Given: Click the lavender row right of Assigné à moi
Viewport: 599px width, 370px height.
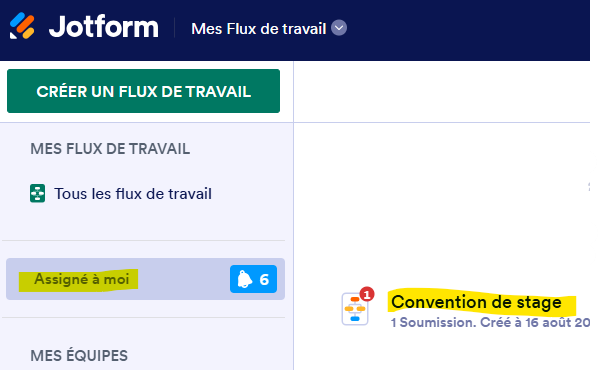Looking at the screenshot, I should [x=183, y=279].
